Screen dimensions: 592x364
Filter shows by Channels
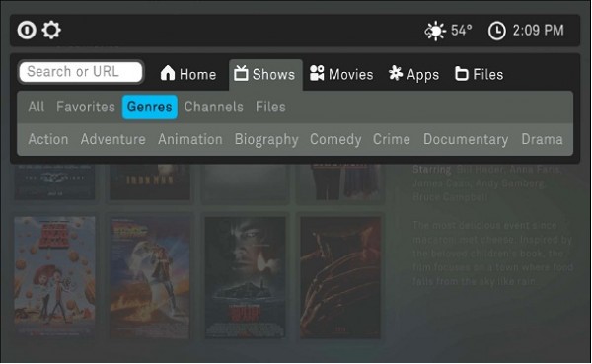click(x=214, y=107)
